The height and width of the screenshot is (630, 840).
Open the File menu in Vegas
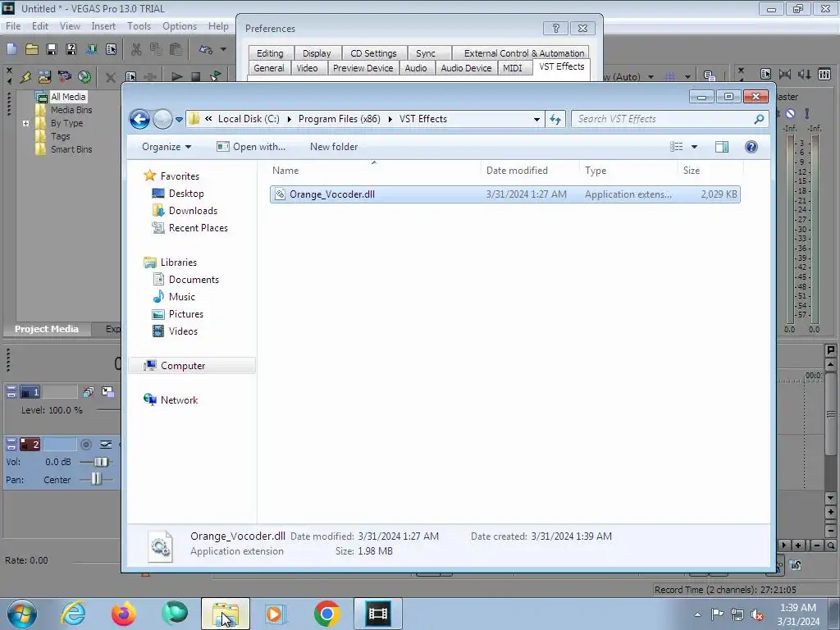13,26
